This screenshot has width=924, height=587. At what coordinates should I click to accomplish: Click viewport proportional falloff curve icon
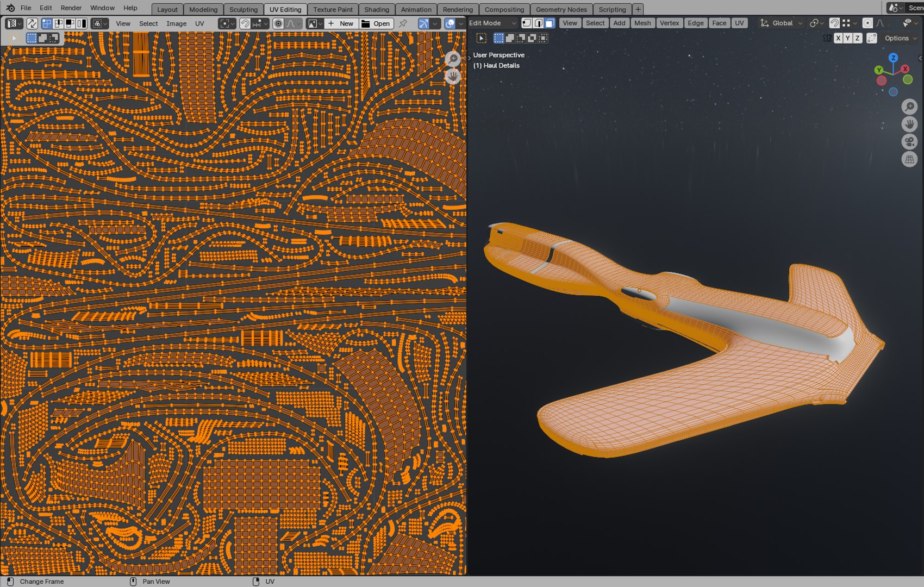tap(880, 23)
